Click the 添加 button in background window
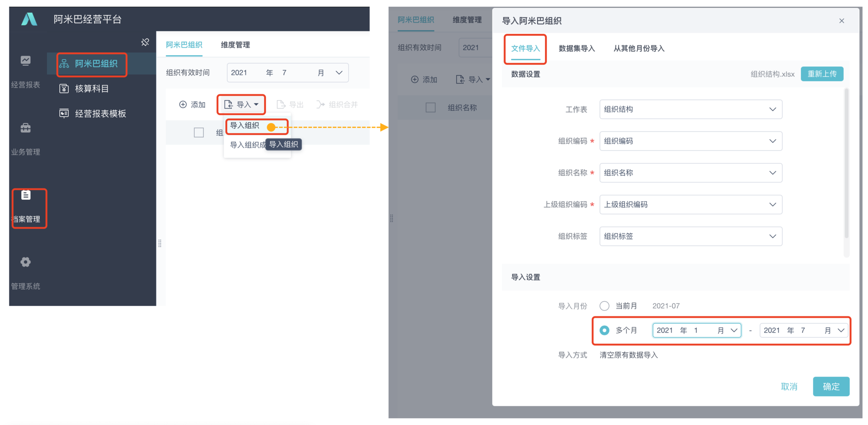The image size is (868, 425). (x=424, y=79)
